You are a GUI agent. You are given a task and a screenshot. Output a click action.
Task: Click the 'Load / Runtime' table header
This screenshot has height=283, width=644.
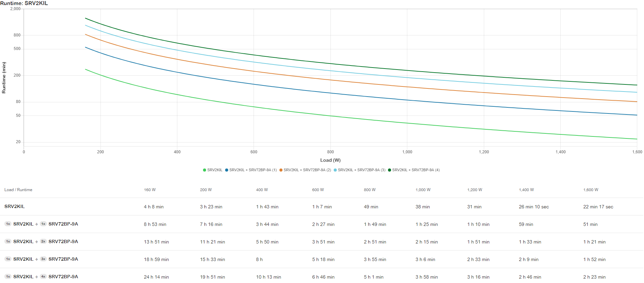tap(18, 190)
